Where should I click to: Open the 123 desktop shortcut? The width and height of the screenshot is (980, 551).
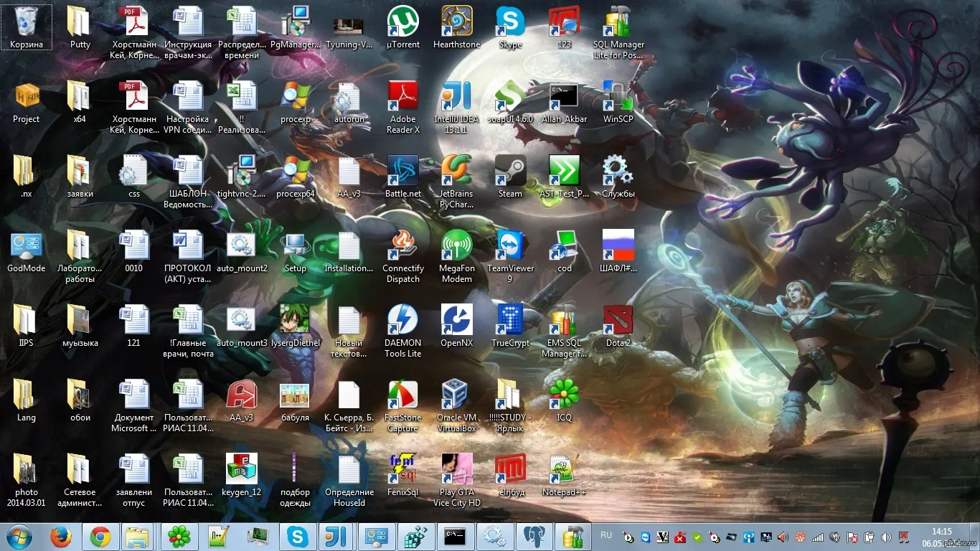tap(565, 27)
